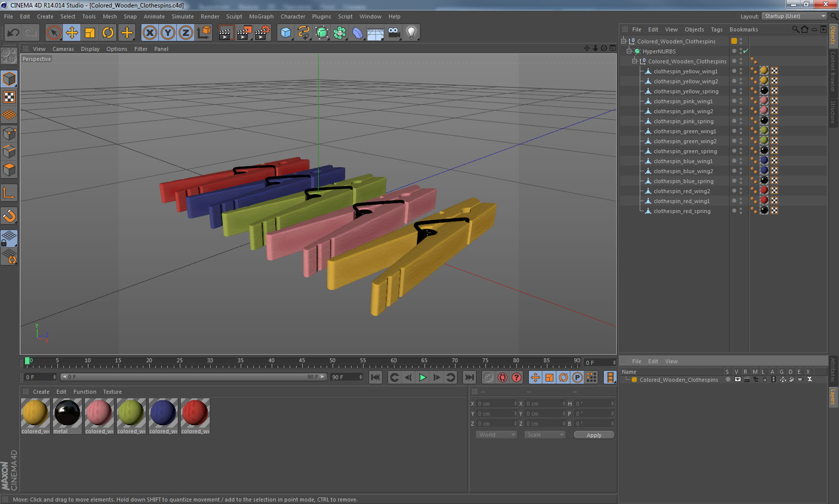Collapse nested Colored_Wooden_Clothespins null
The width and height of the screenshot is (839, 504).
(635, 61)
